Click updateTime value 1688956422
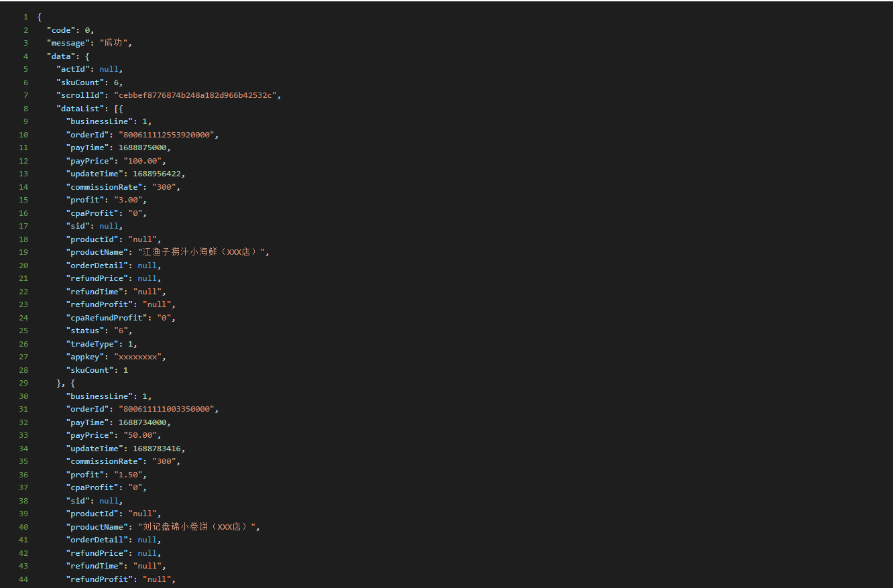This screenshot has height=588, width=893. [x=157, y=174]
